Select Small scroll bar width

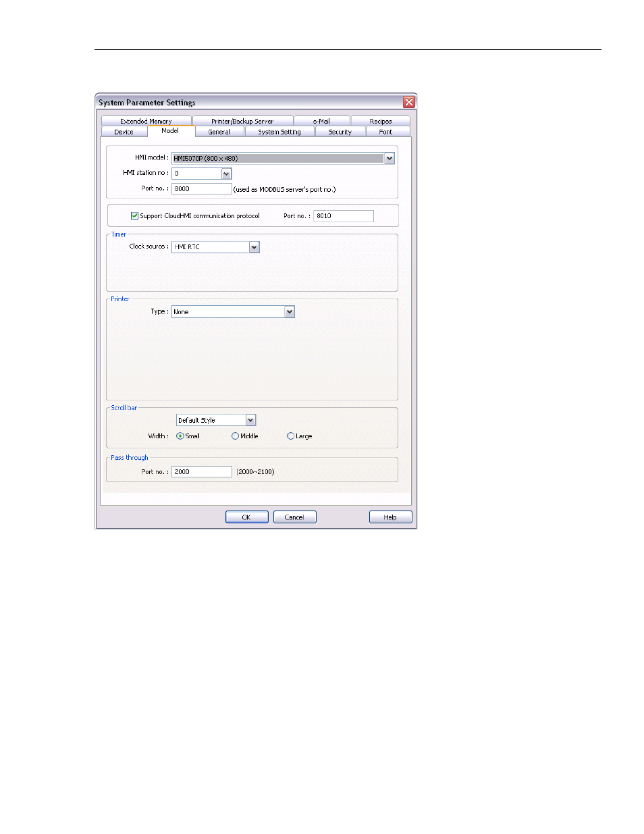pyautogui.click(x=180, y=436)
